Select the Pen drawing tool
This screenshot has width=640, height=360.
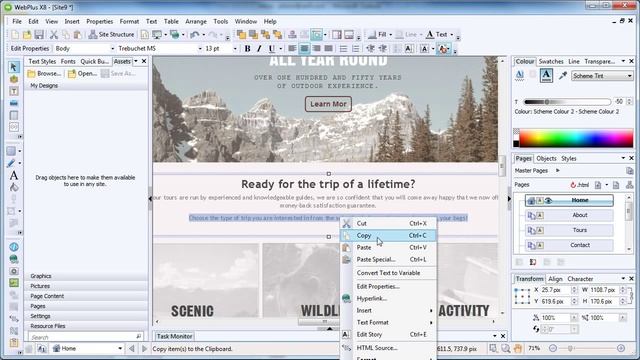[x=11, y=163]
